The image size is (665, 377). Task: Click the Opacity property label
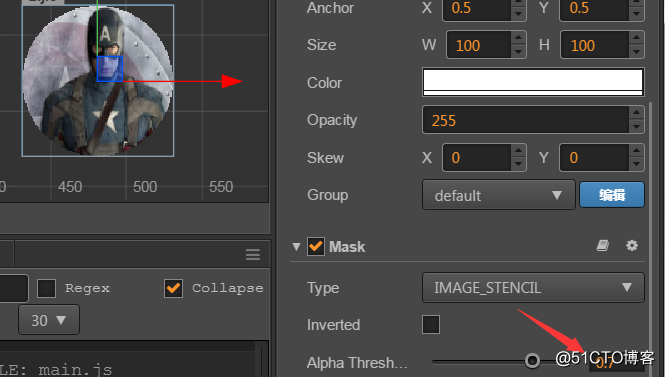(332, 120)
